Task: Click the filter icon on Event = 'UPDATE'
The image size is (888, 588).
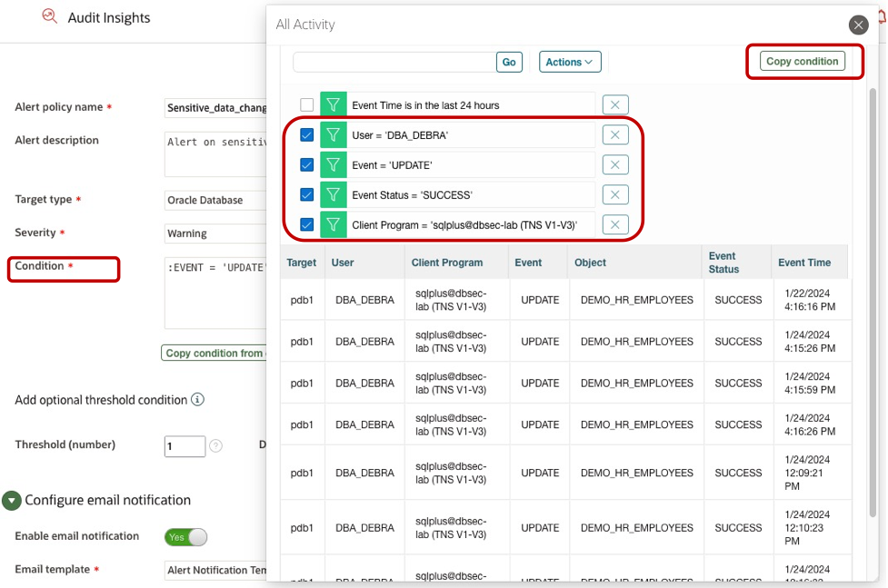Action: [333, 164]
